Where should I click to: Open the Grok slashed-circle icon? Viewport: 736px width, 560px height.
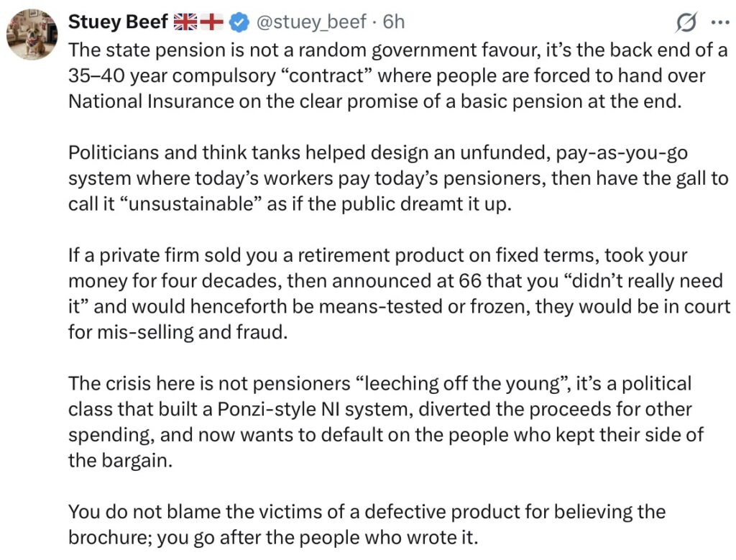[686, 22]
